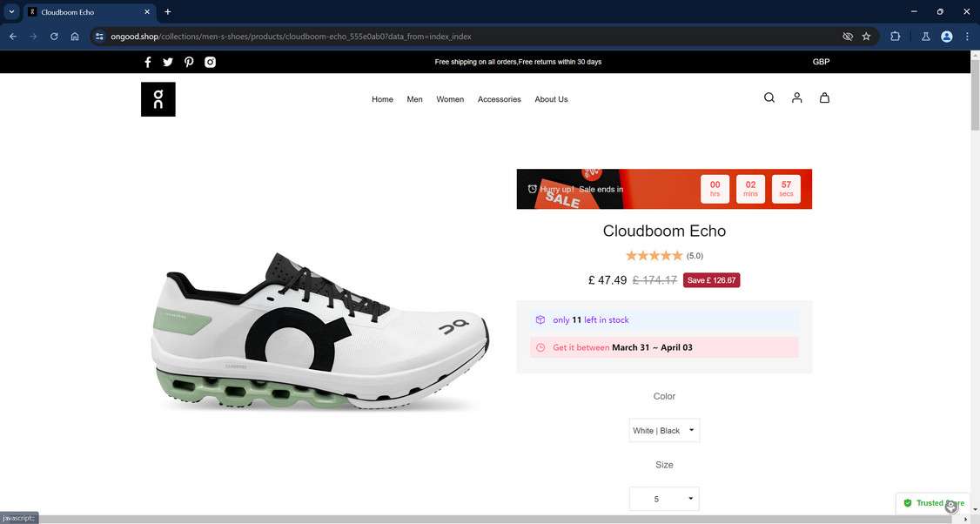
Task: Open the Accessories menu
Action: (499, 99)
